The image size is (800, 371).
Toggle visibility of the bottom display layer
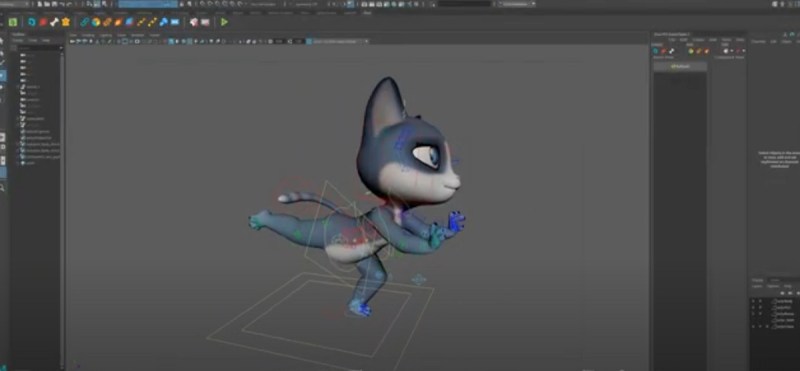(753, 326)
